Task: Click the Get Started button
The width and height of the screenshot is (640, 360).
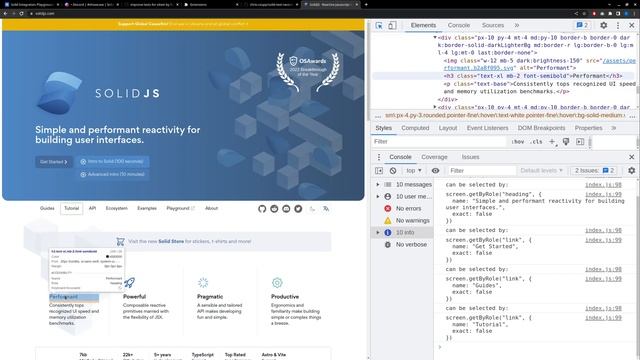Action: pyautogui.click(x=53, y=162)
